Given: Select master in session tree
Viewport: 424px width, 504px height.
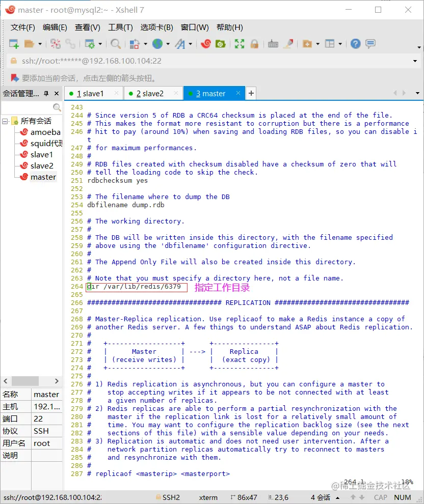Looking at the screenshot, I should click(43, 177).
